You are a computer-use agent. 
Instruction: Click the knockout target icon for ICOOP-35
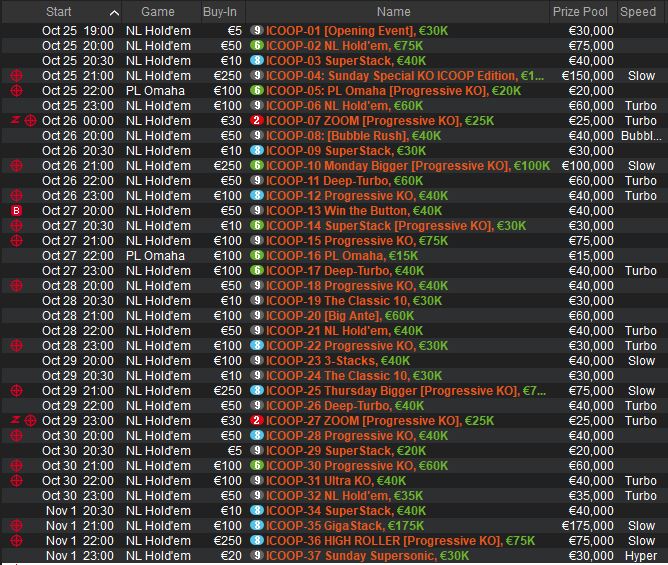click(x=16, y=526)
